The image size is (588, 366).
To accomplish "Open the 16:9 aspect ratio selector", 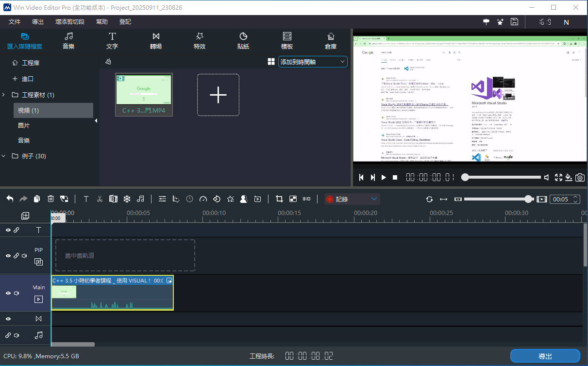I will click(x=545, y=22).
